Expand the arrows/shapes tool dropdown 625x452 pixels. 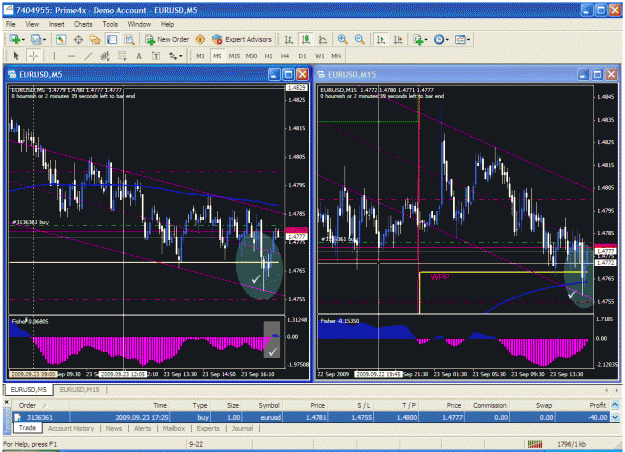pos(181,56)
